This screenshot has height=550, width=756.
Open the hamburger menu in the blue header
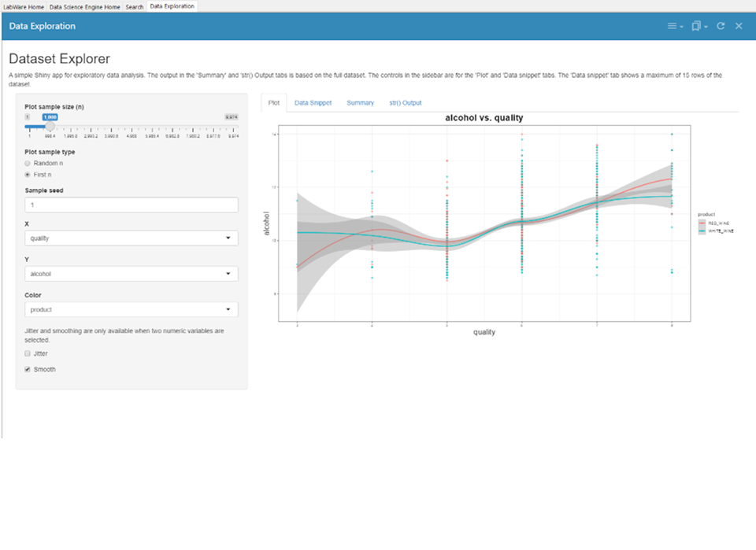click(x=671, y=25)
